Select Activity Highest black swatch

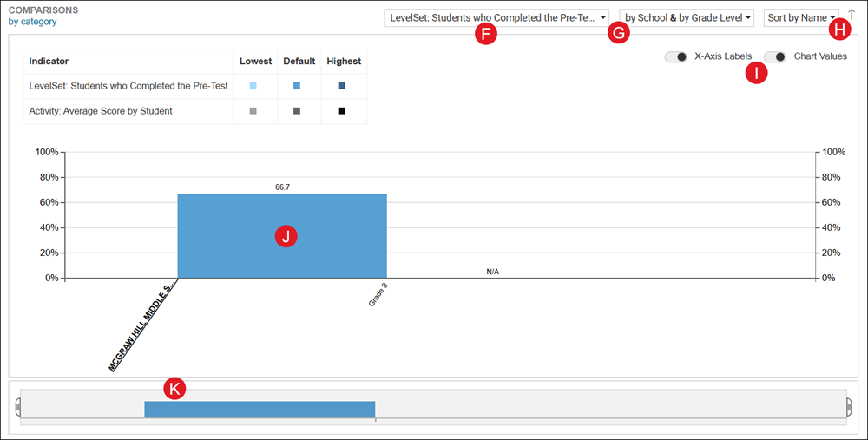(x=341, y=111)
